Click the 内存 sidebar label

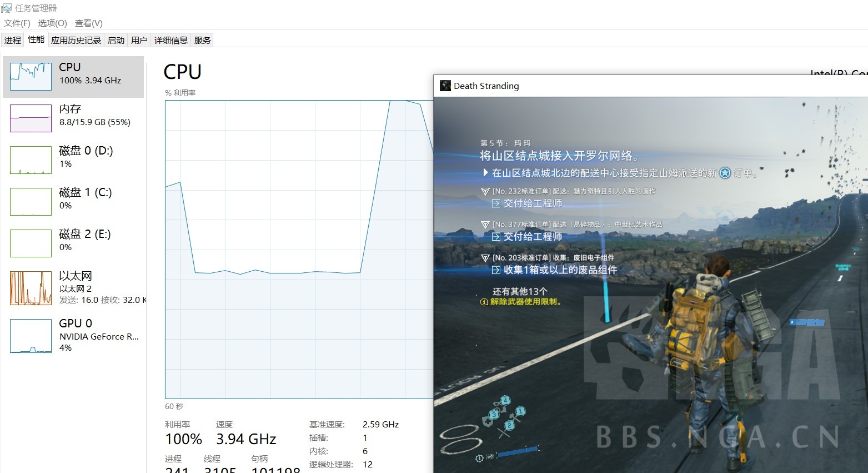pyautogui.click(x=70, y=109)
